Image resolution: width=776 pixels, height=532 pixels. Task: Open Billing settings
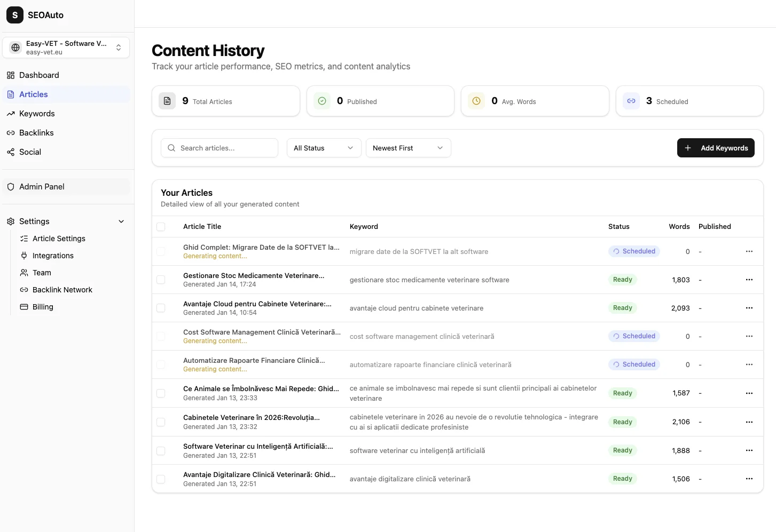point(43,307)
